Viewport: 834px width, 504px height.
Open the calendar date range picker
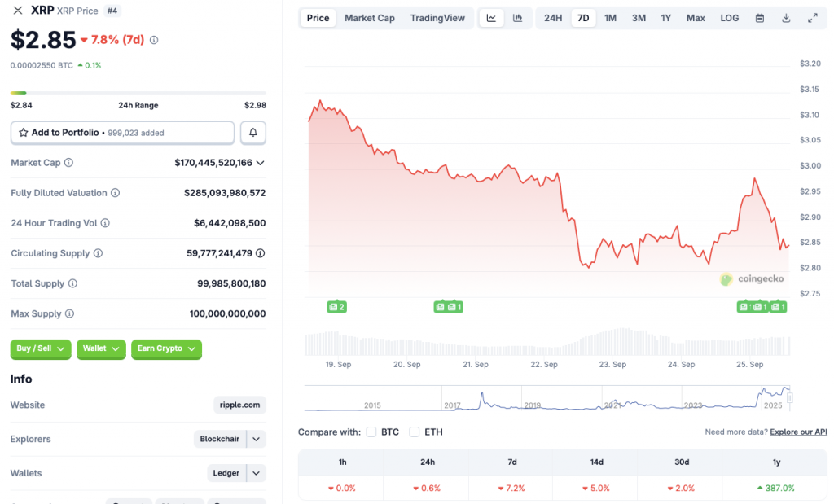click(x=760, y=18)
